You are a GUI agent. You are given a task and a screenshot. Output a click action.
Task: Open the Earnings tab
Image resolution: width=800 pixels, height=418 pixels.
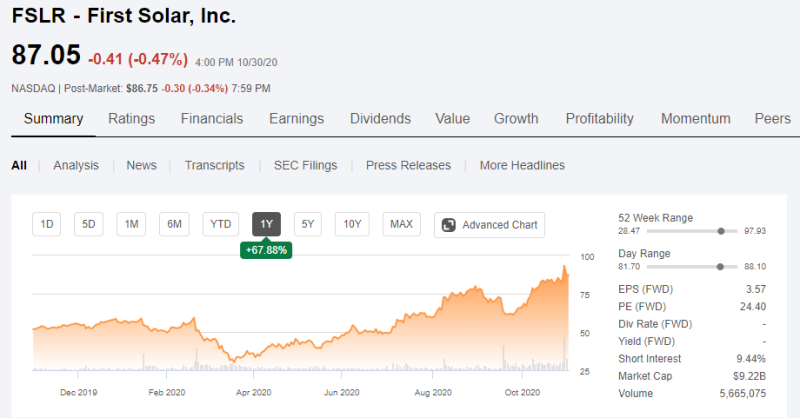pos(296,119)
